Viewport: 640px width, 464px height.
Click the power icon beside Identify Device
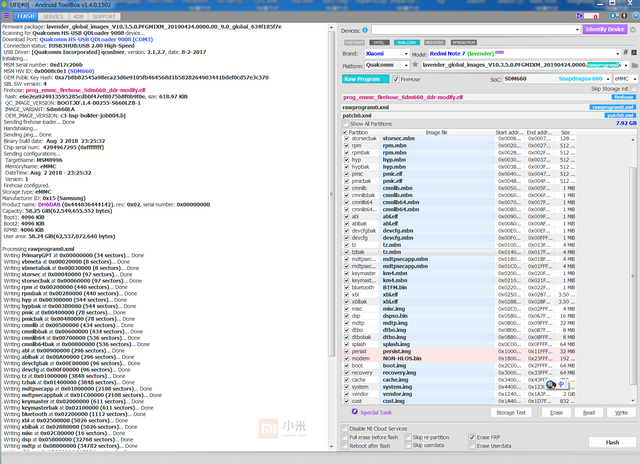(633, 29)
